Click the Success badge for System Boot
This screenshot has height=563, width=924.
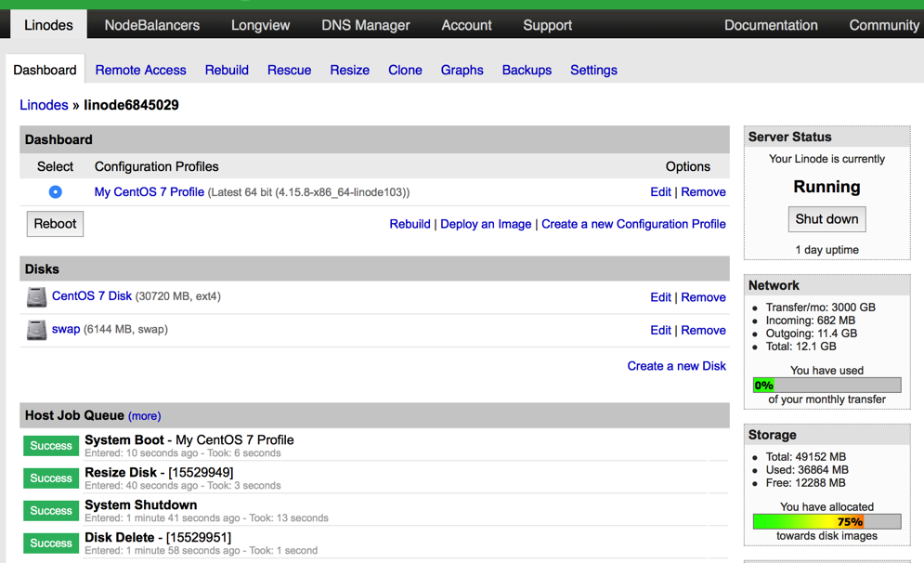point(51,446)
